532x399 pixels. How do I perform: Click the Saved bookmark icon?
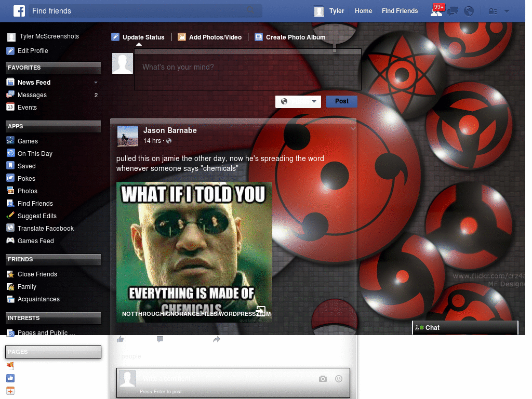coord(10,166)
